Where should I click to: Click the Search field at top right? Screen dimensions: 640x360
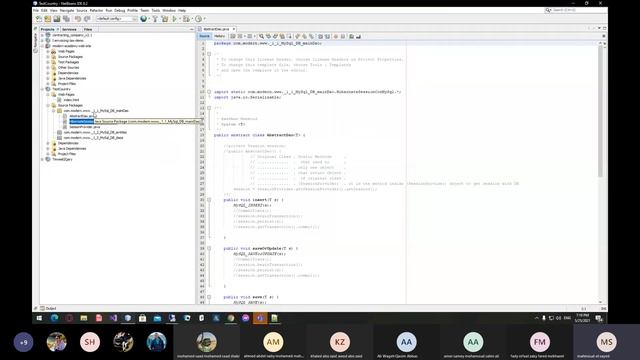[575, 10]
